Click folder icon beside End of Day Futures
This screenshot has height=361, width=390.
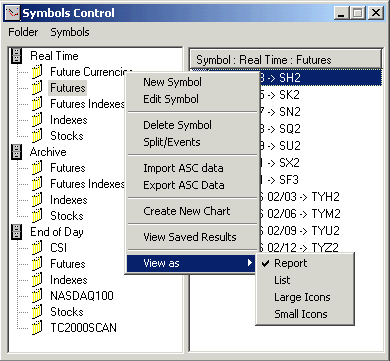37,264
